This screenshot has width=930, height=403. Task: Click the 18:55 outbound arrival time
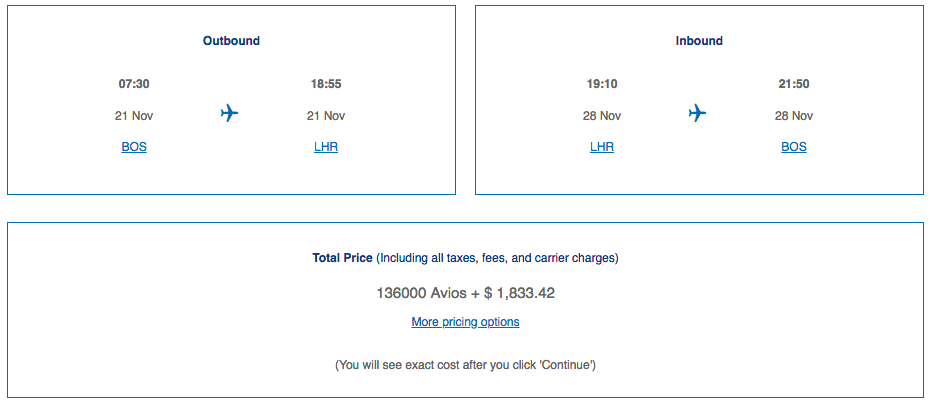[326, 84]
